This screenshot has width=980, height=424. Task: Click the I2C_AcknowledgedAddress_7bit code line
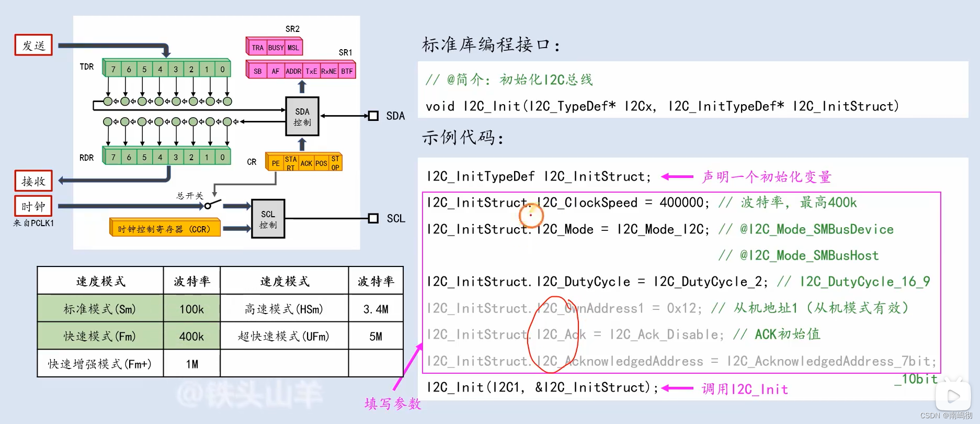point(681,361)
